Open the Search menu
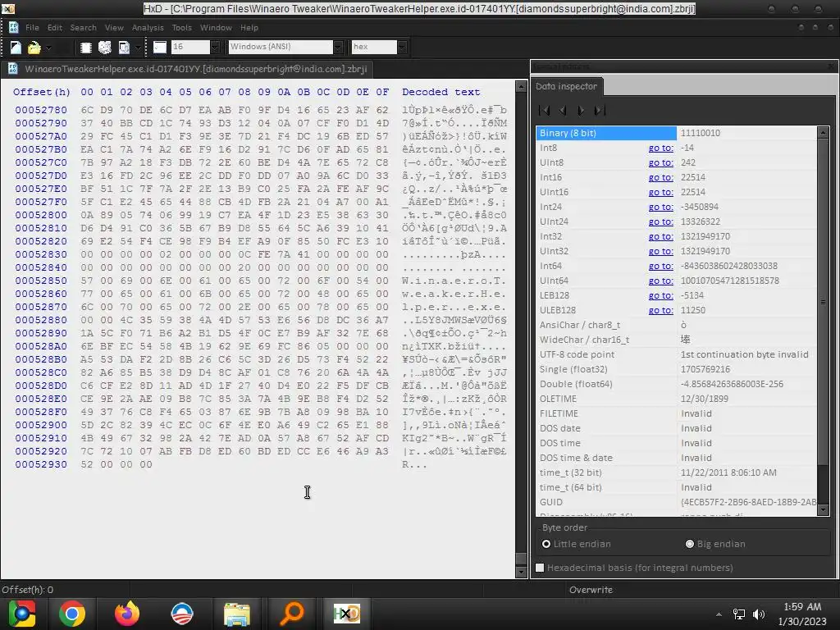Screen dimensions: 840x630 point(83,27)
